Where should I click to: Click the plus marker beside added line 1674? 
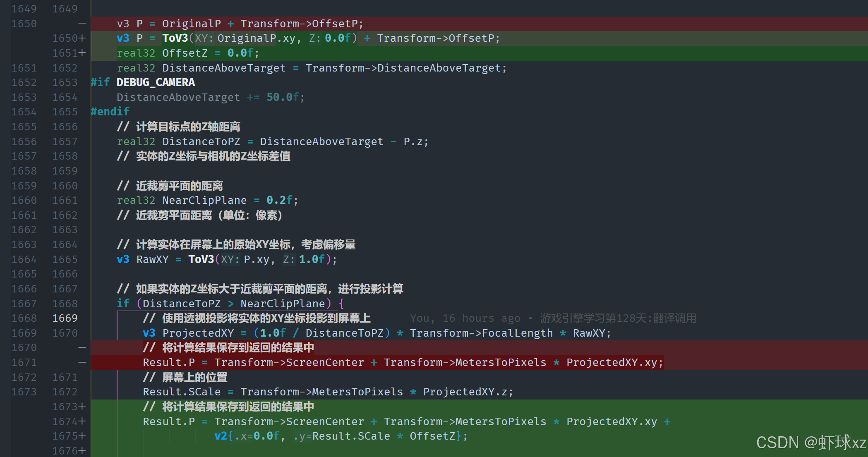[82, 421]
